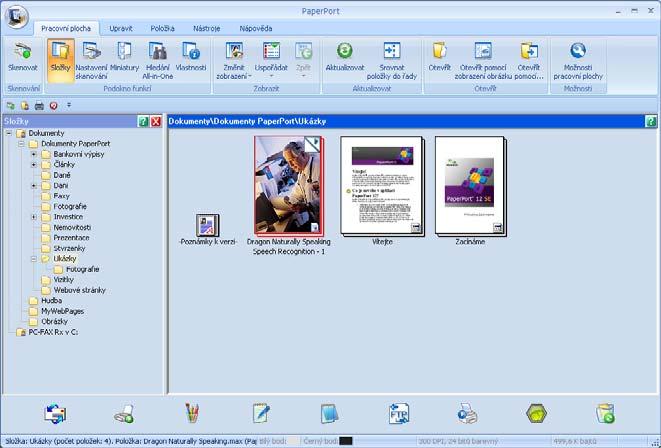This screenshot has width=661, height=448.
Task: Open the Uspořádat arrange dropdown
Action: coord(271,60)
